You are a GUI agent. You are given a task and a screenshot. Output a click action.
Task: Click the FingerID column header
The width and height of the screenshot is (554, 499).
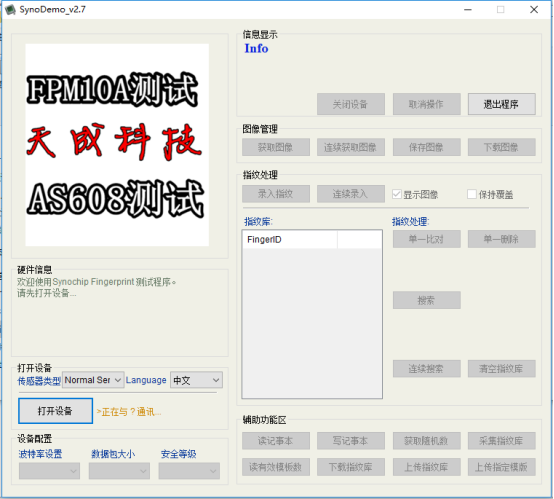[290, 240]
